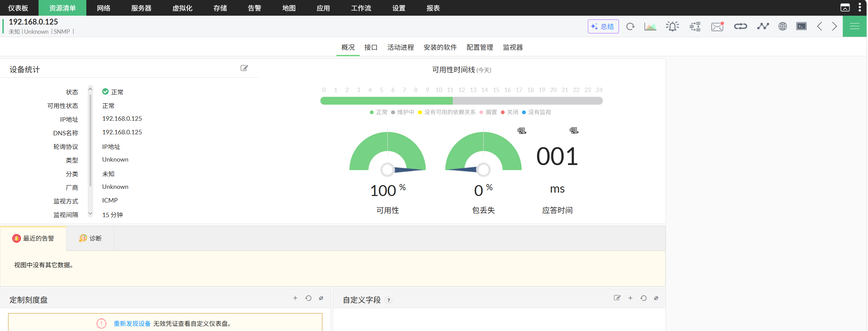
Task: Click scroll-down arrow in device stats list
Action: [90, 214]
